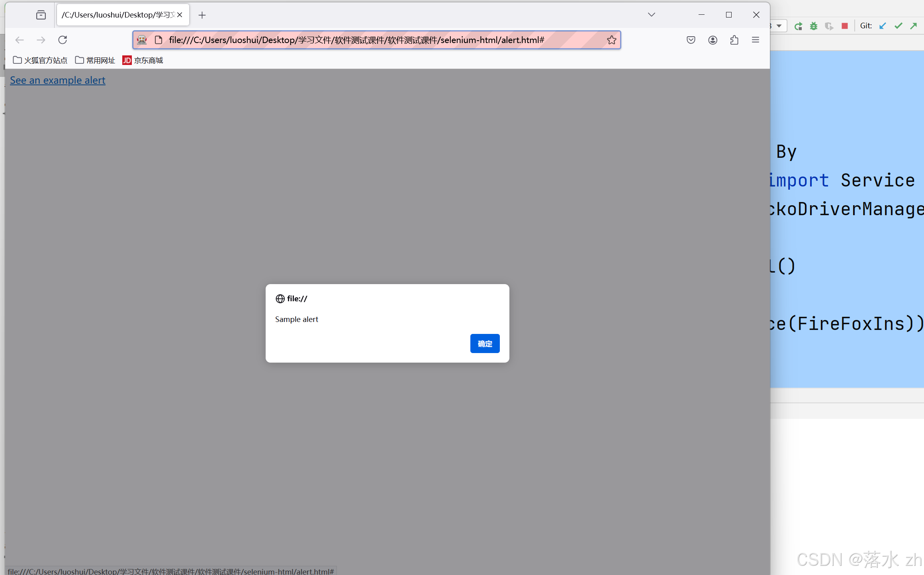Open the Firefox hamburger application menu
Image resolution: width=924 pixels, height=575 pixels.
click(756, 40)
